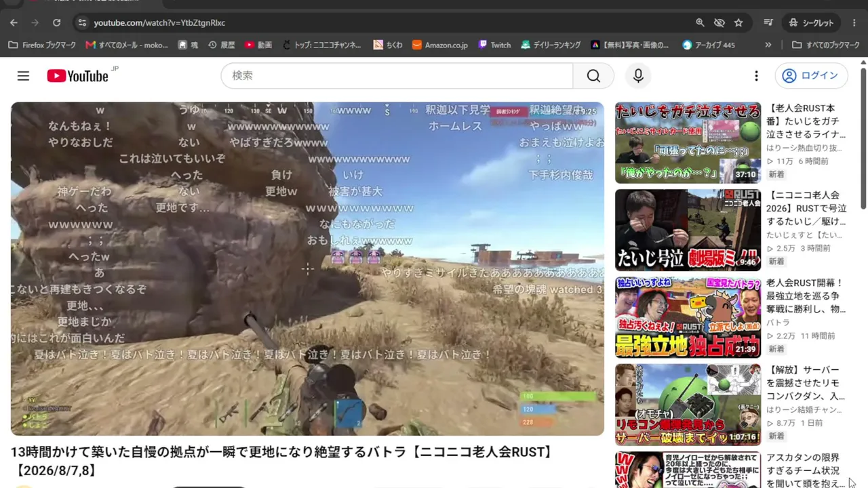The width and height of the screenshot is (868, 488).
Task: Click the ログイン sign-in button
Action: tap(812, 76)
